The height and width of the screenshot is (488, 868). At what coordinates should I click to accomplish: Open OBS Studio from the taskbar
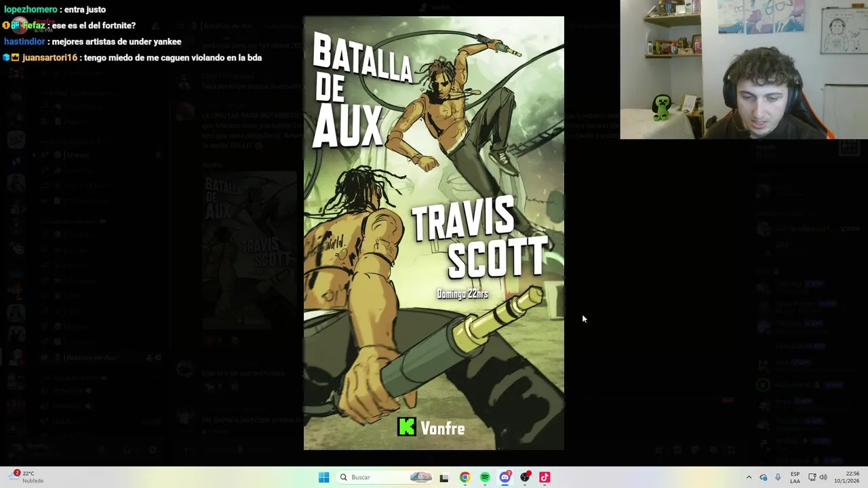click(x=525, y=477)
